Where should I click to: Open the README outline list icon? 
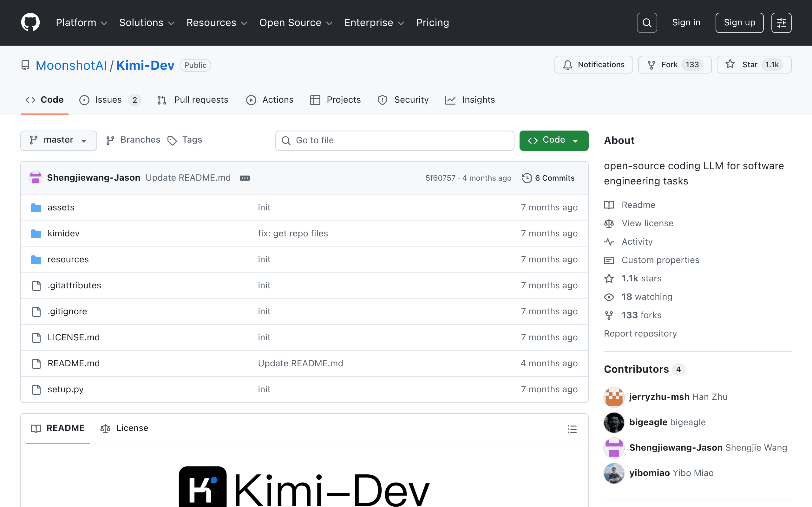(572, 429)
